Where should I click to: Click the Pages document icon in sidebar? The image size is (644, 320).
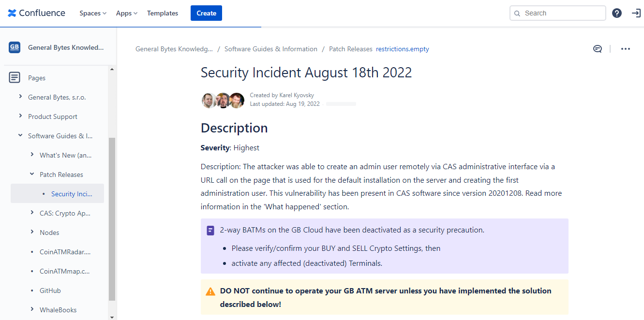[x=15, y=77]
